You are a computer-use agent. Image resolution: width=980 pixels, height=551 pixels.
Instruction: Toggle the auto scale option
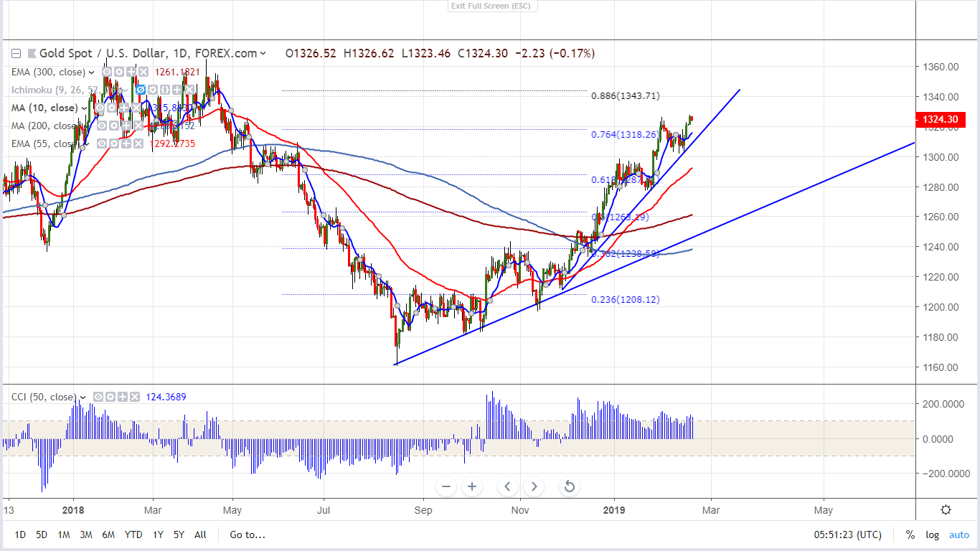[959, 534]
